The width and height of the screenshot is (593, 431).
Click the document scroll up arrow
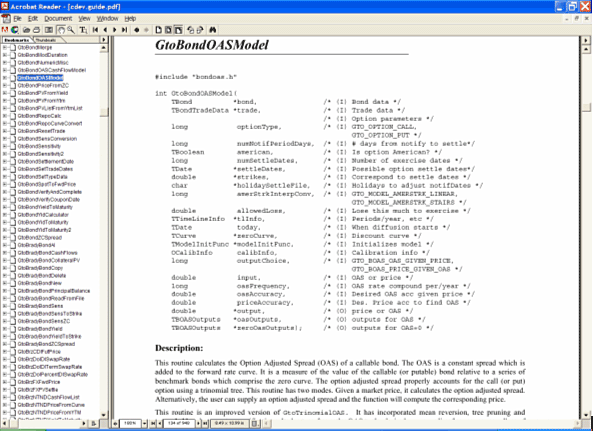[586, 49]
